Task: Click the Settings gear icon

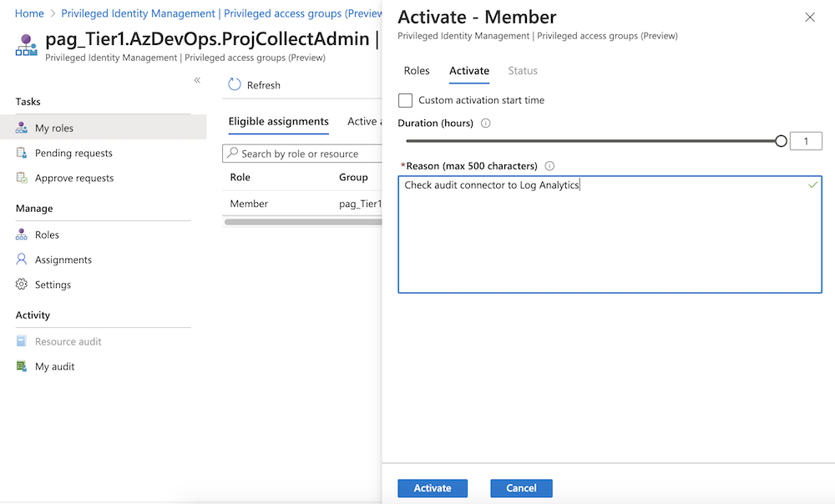Action: pyautogui.click(x=22, y=285)
